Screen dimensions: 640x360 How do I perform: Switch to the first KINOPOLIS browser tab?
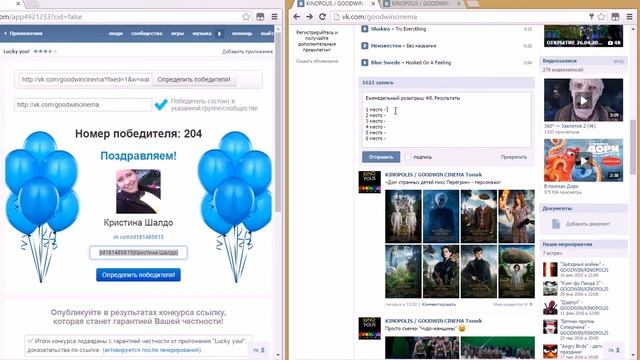click(336, 4)
